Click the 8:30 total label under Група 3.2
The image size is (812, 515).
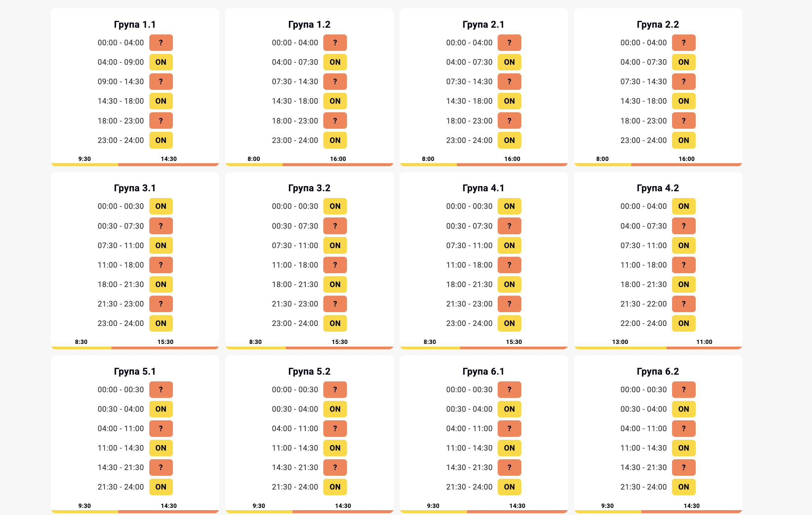(x=256, y=342)
